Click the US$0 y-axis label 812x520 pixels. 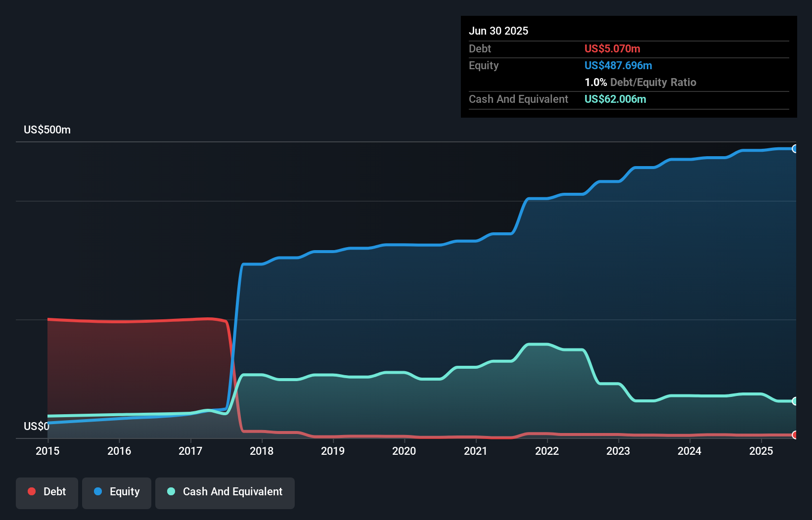37,426
